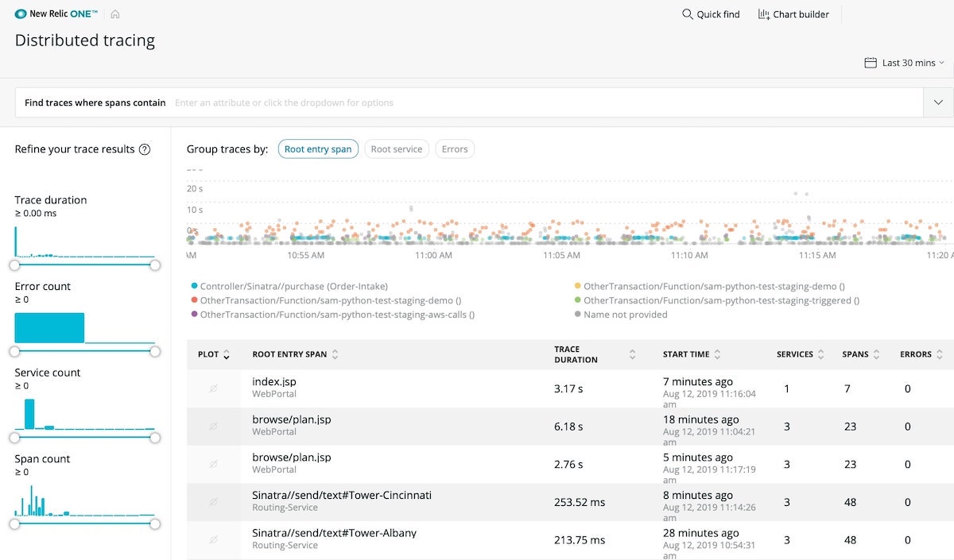Click the Distributed tracing page title
Image resolution: width=954 pixels, height=560 pixels.
[x=85, y=41]
